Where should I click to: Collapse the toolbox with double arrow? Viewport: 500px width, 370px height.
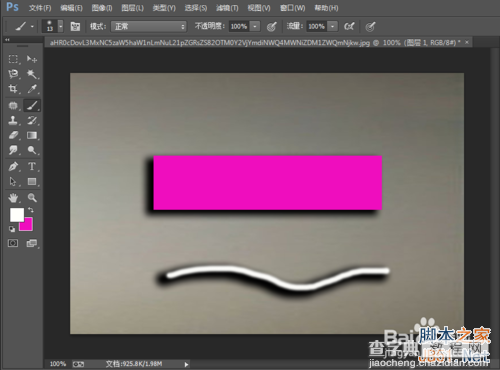click(x=7, y=40)
